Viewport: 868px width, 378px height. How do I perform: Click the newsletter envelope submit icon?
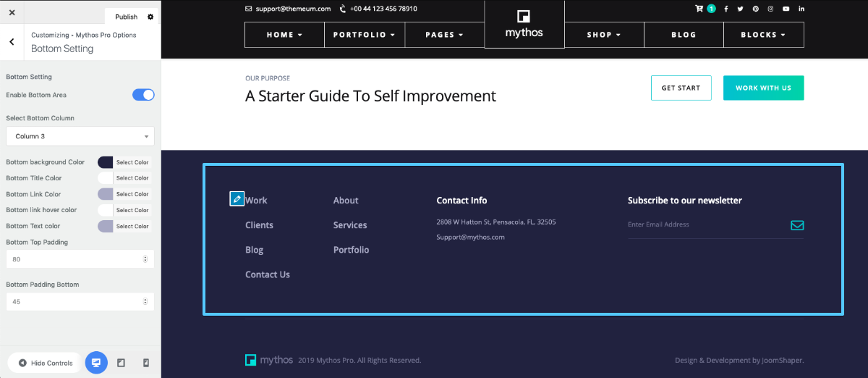[x=797, y=225]
